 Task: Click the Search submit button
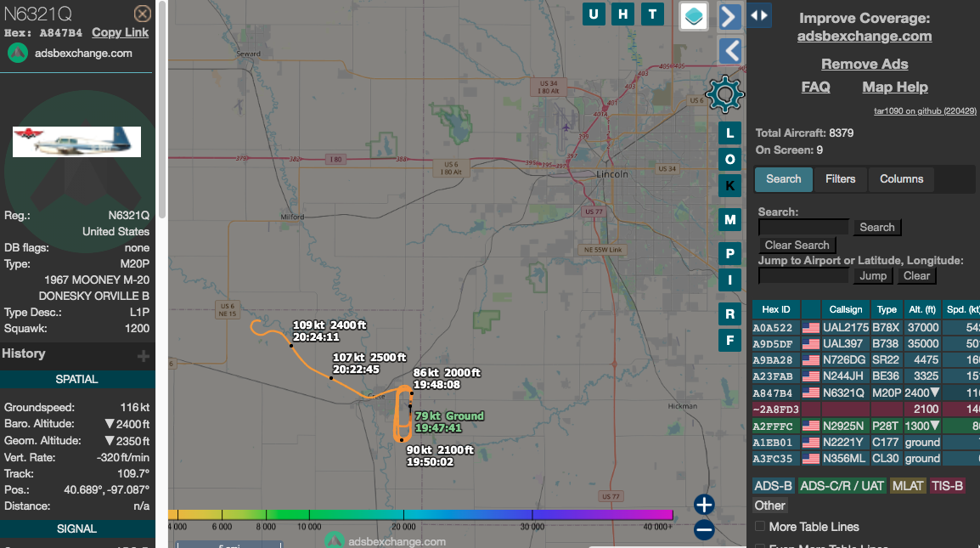pyautogui.click(x=877, y=227)
